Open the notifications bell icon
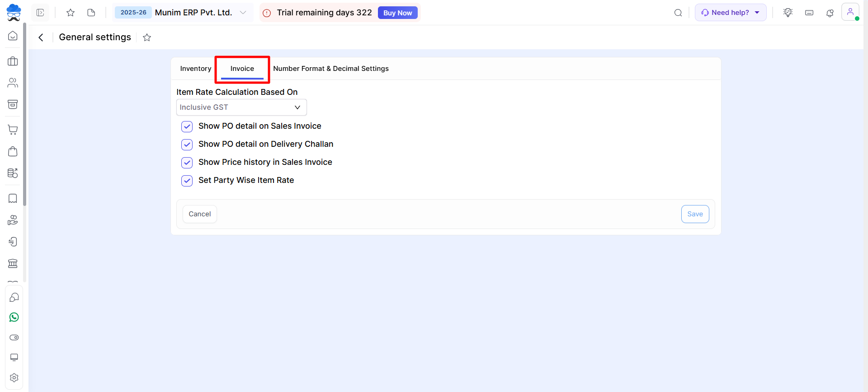 pyautogui.click(x=830, y=13)
